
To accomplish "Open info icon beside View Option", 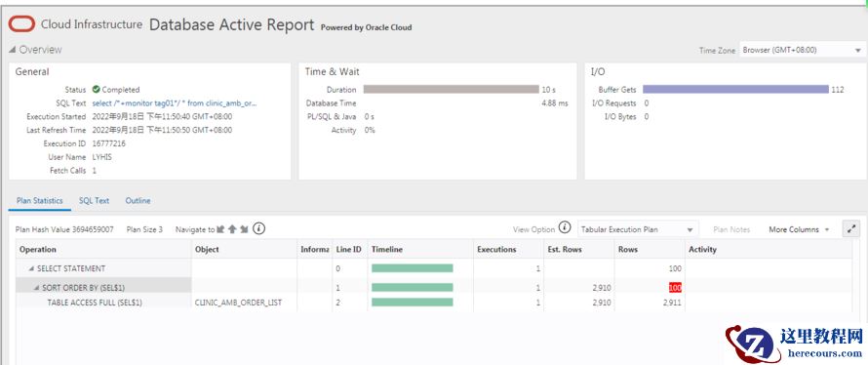I will (564, 227).
